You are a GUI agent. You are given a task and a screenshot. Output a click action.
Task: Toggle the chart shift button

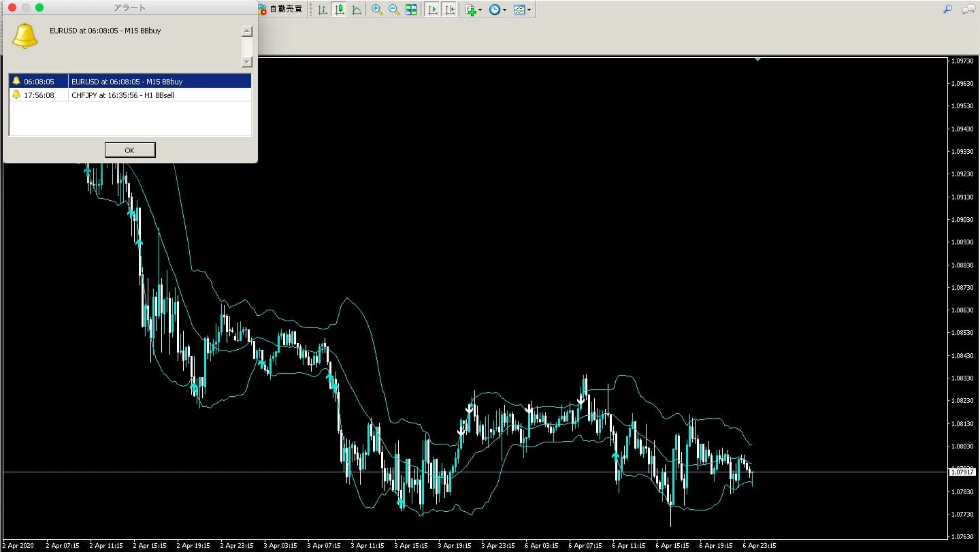[449, 10]
